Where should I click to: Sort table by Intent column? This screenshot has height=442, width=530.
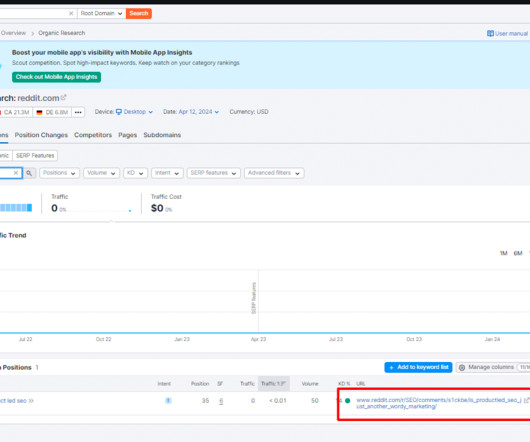[x=164, y=384]
